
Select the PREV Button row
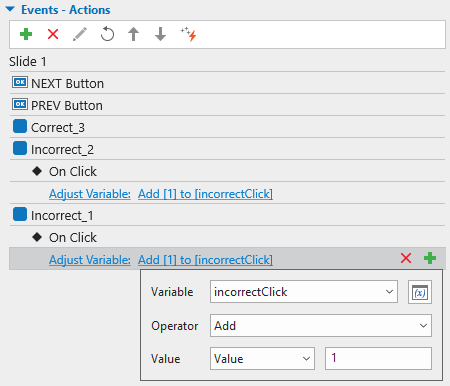(227, 105)
